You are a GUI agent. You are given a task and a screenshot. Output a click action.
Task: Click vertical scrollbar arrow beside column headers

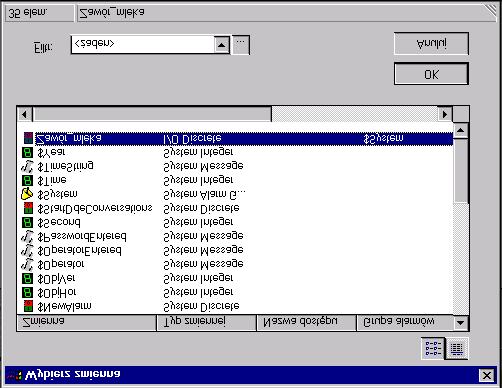click(x=461, y=323)
